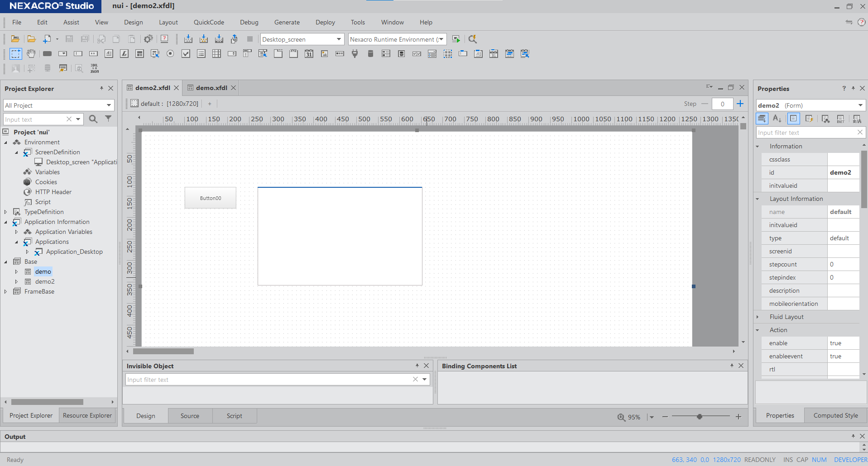This screenshot has width=868, height=466.
Task: Switch to the Source view button
Action: click(190, 416)
